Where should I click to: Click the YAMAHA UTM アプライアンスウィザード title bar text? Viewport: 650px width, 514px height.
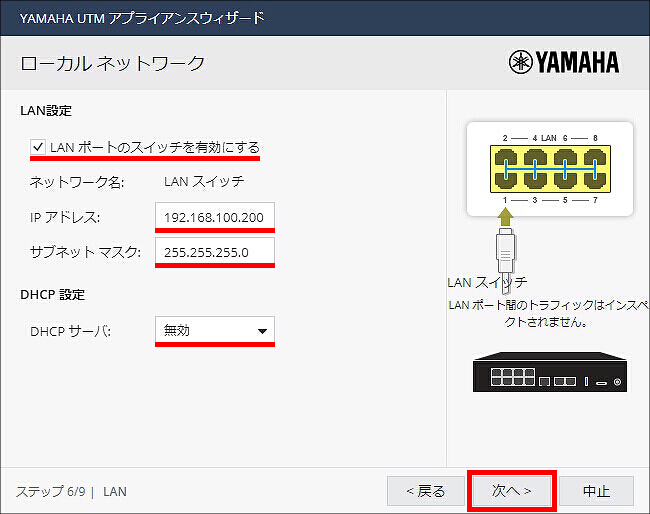point(142,18)
